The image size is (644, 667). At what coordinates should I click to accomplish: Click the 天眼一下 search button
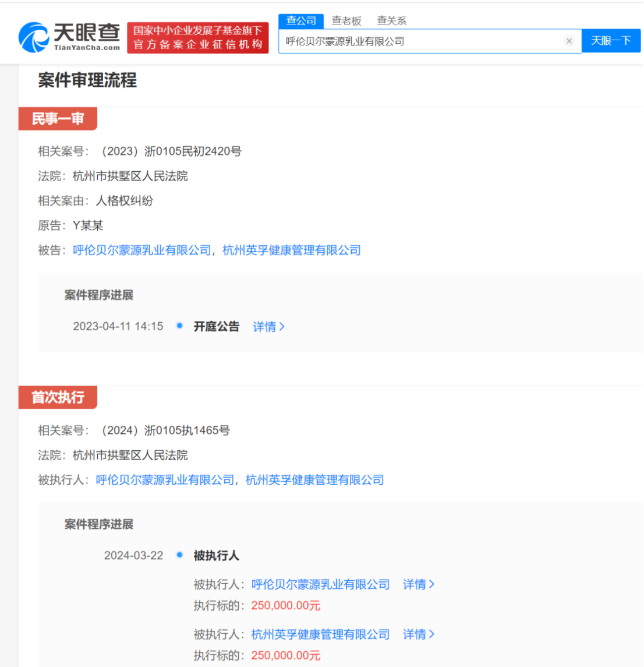(x=611, y=41)
